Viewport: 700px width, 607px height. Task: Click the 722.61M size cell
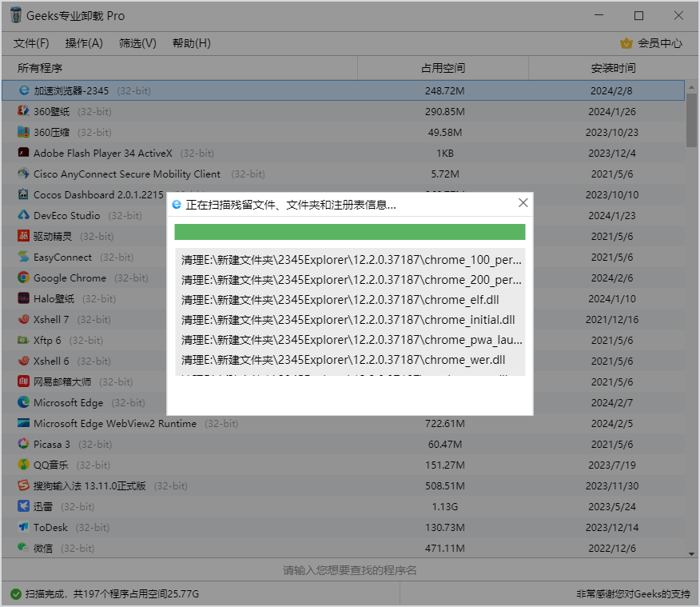[444, 423]
